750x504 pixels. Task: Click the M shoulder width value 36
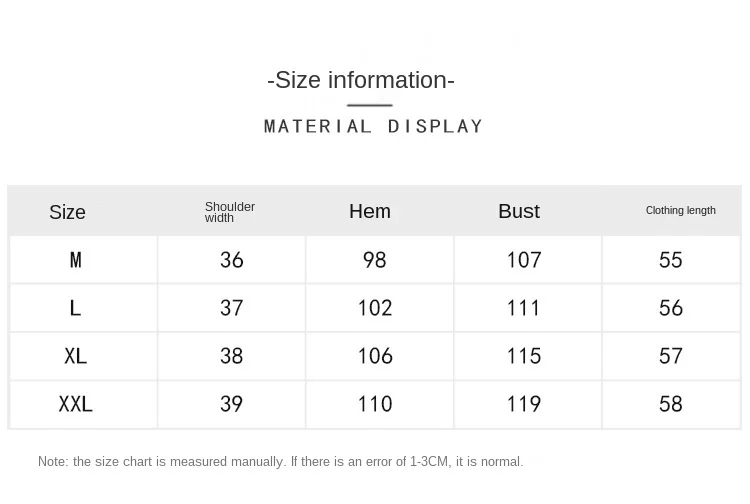(232, 260)
